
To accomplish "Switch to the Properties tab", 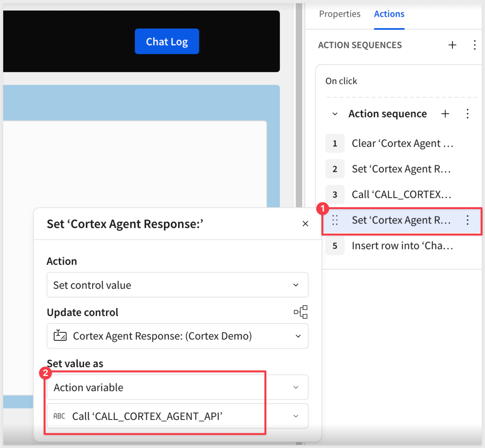I will [339, 14].
